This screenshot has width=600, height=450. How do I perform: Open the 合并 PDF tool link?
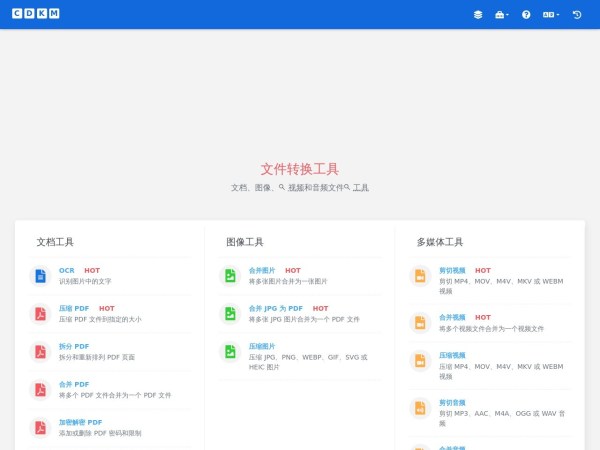tap(74, 384)
